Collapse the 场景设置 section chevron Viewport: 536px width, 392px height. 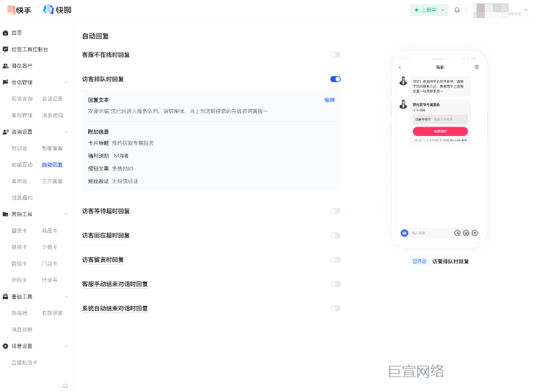pos(66,346)
